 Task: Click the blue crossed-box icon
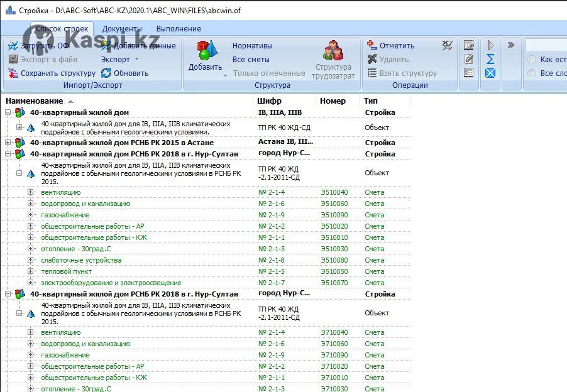pyautogui.click(x=490, y=73)
